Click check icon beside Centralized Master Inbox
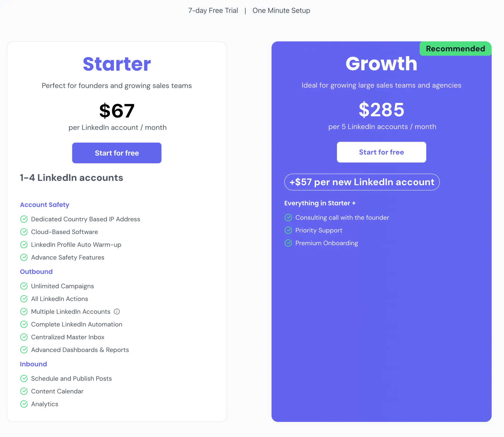This screenshot has height=437, width=504. point(24,337)
